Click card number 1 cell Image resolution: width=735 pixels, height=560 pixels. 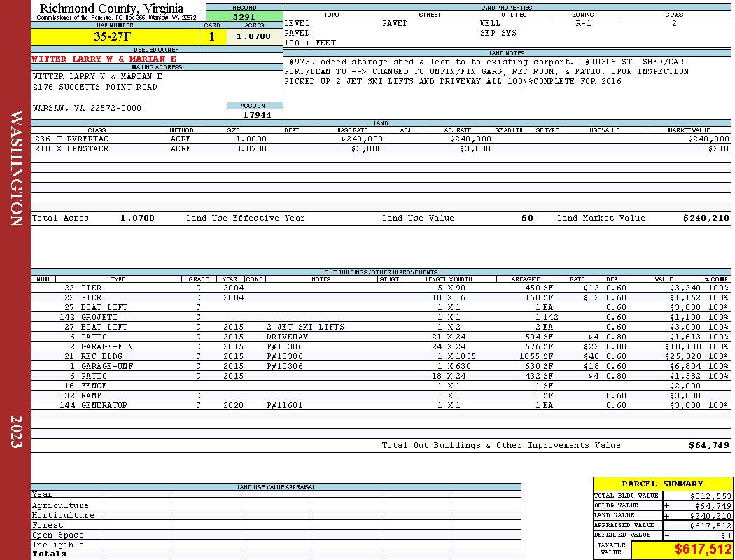pos(212,36)
